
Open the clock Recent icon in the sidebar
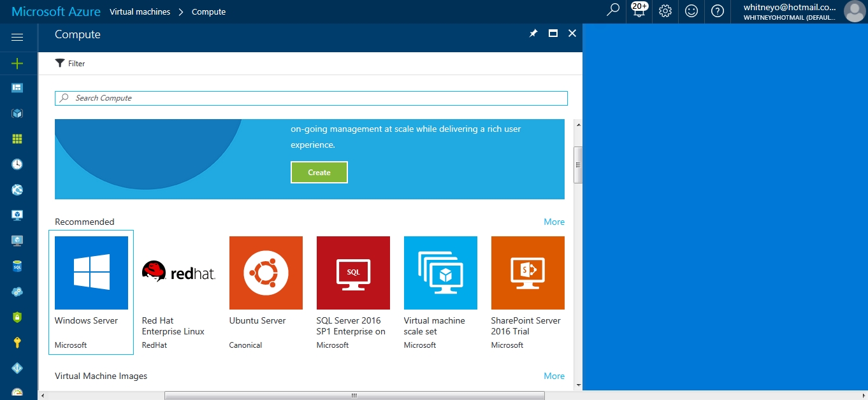click(17, 164)
